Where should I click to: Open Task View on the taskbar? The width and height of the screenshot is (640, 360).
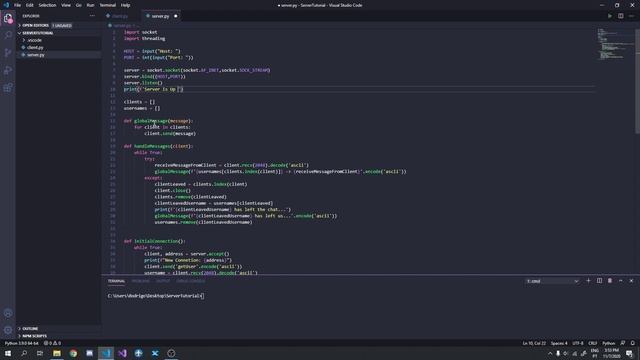coord(40,353)
